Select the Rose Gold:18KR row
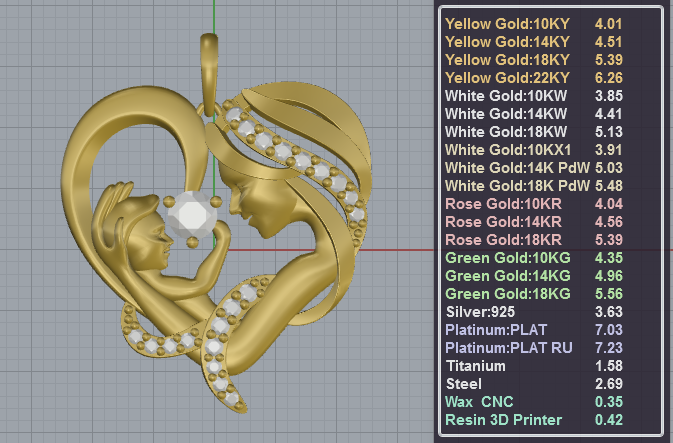Image resolution: width=673 pixels, height=443 pixels. (x=534, y=240)
